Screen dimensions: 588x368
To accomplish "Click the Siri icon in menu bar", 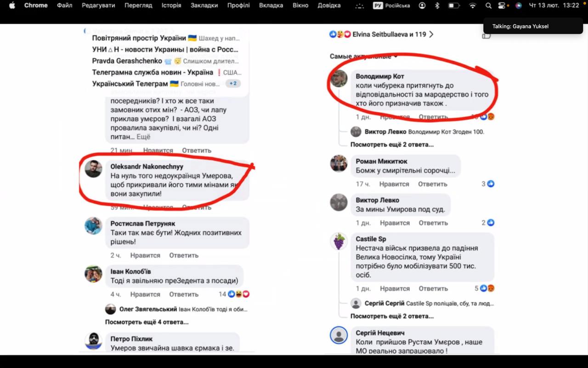I will (518, 6).
